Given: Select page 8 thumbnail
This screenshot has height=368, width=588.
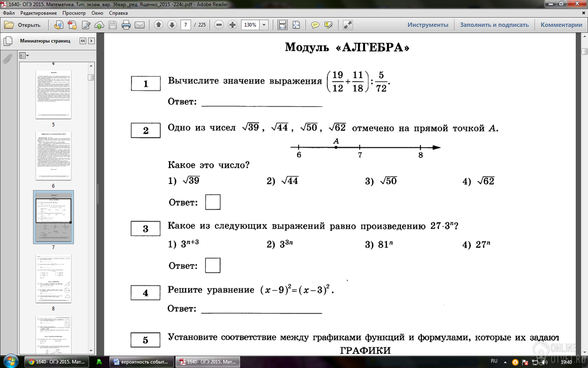Looking at the screenshot, I should pyautogui.click(x=53, y=279).
